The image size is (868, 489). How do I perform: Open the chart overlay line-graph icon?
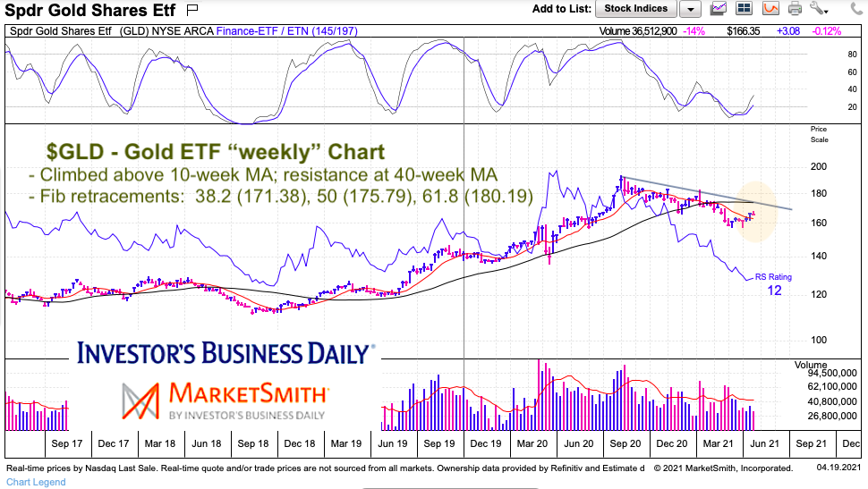click(719, 8)
